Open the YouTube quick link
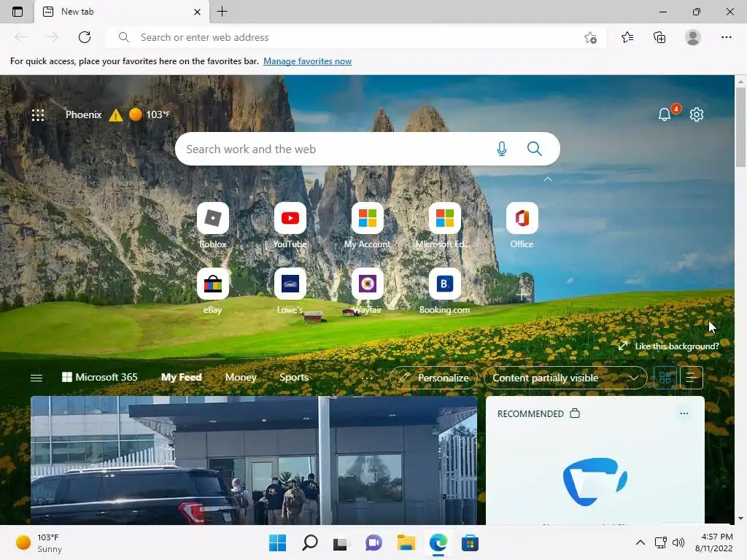The height and width of the screenshot is (560, 747). pyautogui.click(x=290, y=225)
